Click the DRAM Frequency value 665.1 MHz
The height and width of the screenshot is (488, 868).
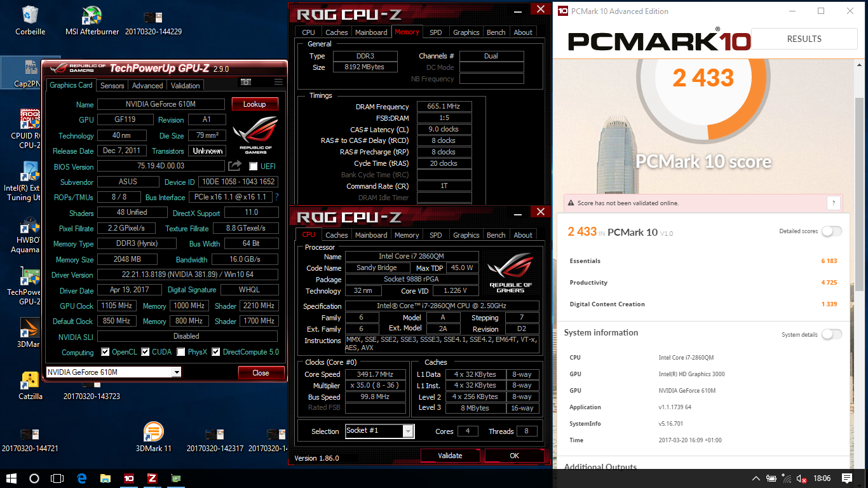pos(444,107)
